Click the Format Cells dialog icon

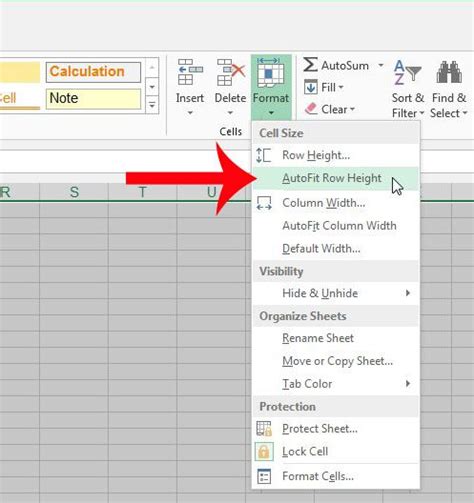point(264,476)
